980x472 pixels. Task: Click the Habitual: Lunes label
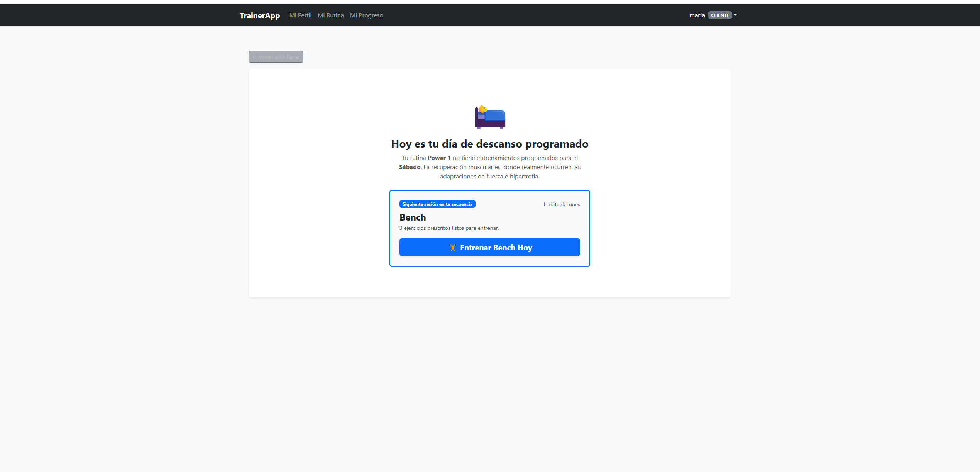[562, 205]
